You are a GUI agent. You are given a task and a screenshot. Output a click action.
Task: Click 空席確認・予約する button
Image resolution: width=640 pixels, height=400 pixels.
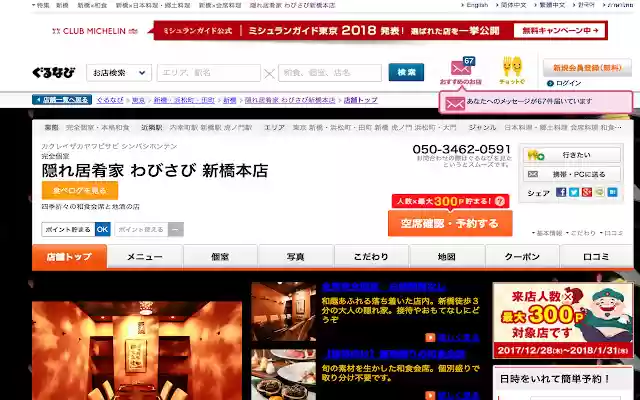click(450, 223)
